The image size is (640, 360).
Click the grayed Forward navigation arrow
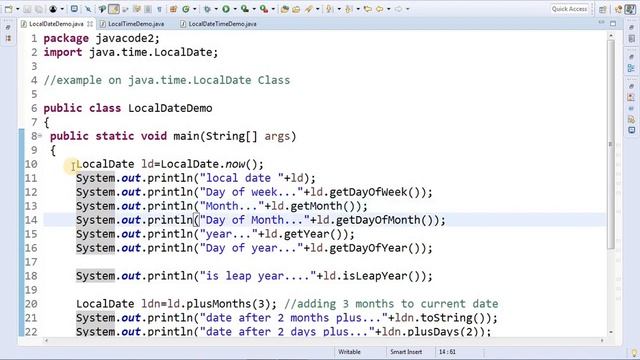tap(398, 9)
